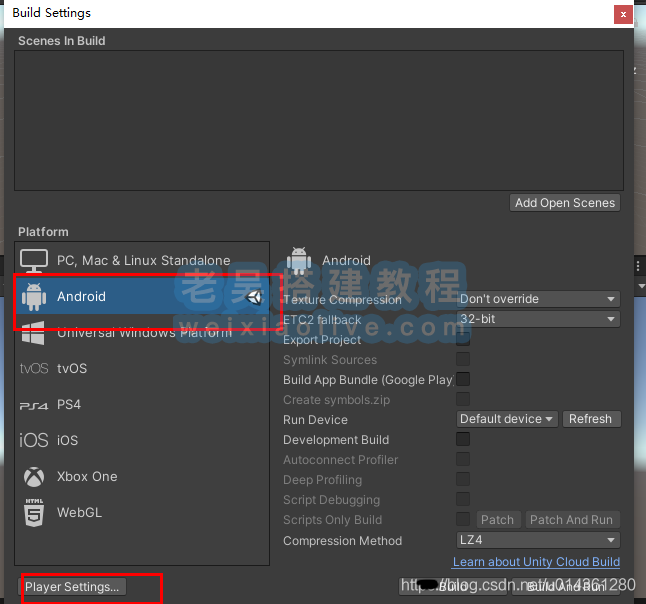Click the Add Open Scenes button
This screenshot has width=646, height=604.
pyautogui.click(x=565, y=203)
